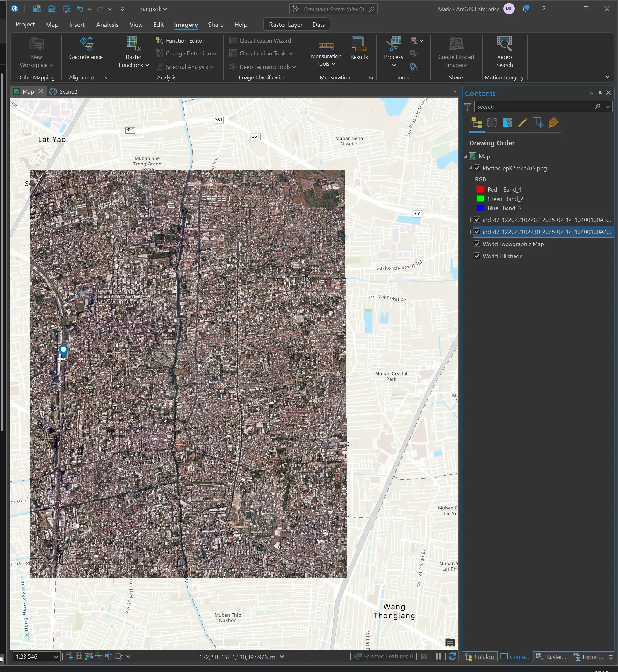Uncheck the Photos_epK2mkc7uS.png layer

click(x=477, y=168)
